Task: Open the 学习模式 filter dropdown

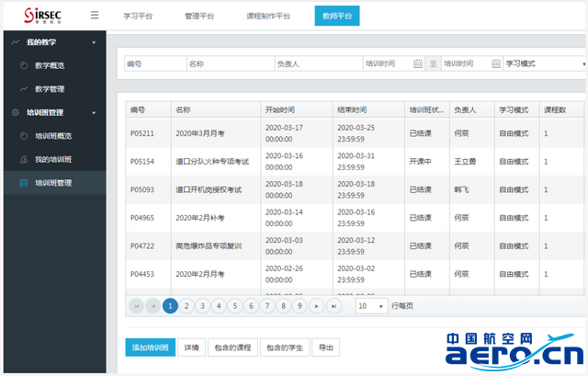Action: pos(544,63)
